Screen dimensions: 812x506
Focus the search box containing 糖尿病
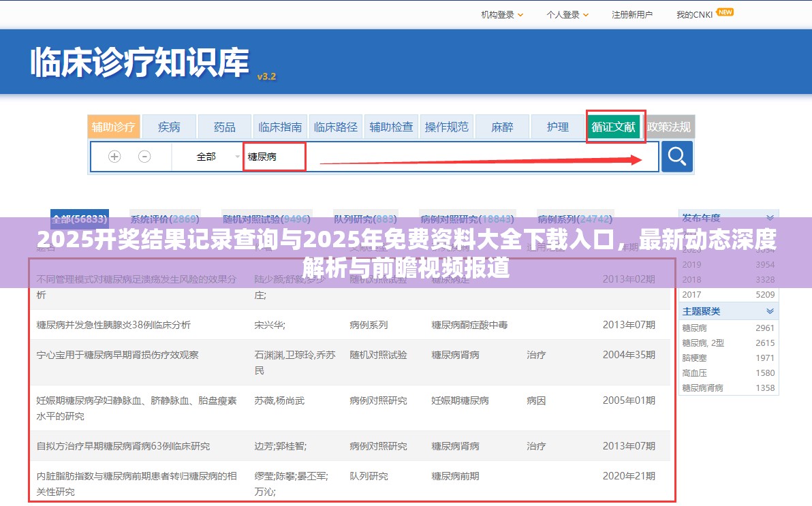click(450, 157)
